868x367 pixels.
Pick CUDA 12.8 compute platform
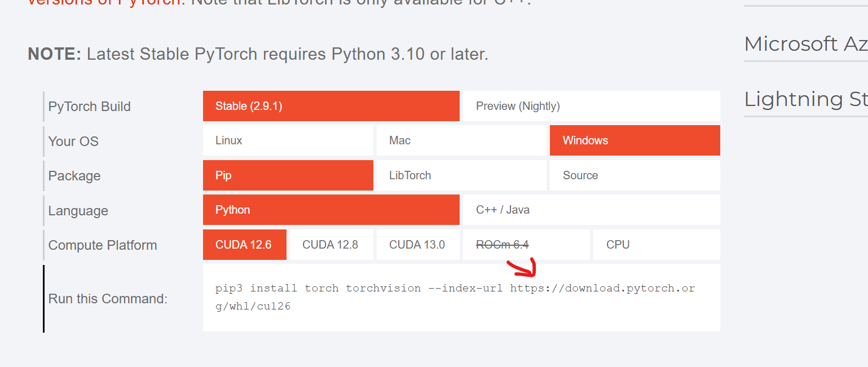pos(332,245)
